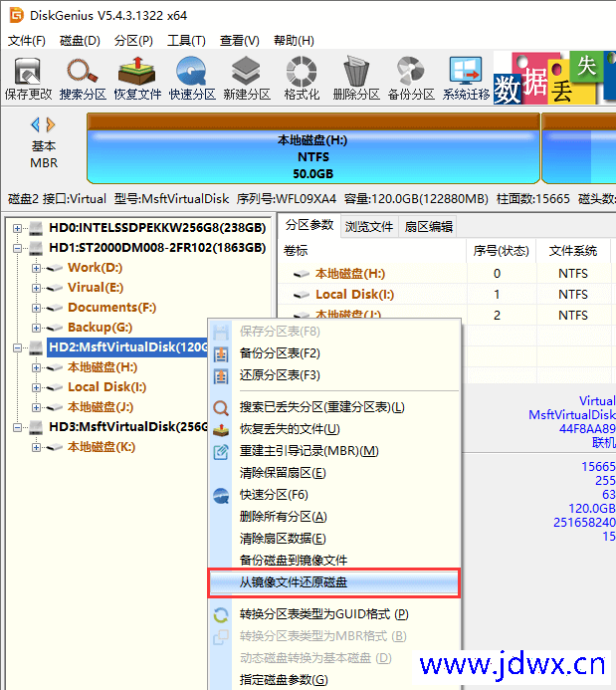Open the 搜索分区 search partition tool
The image size is (616, 690).
83,79
